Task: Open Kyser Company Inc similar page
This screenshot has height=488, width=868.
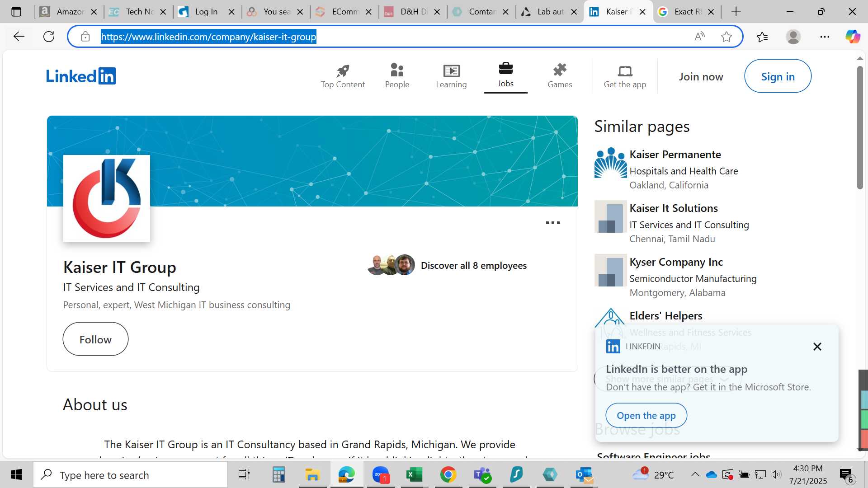Action: coord(676,262)
